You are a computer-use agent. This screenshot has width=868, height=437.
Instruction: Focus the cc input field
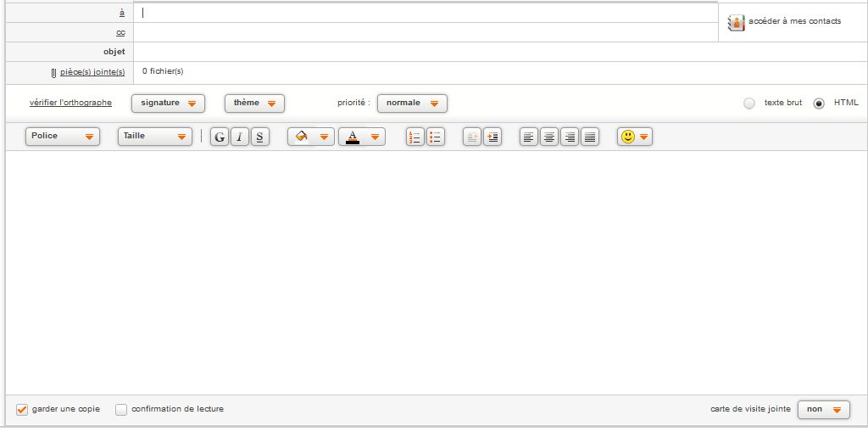click(x=426, y=33)
